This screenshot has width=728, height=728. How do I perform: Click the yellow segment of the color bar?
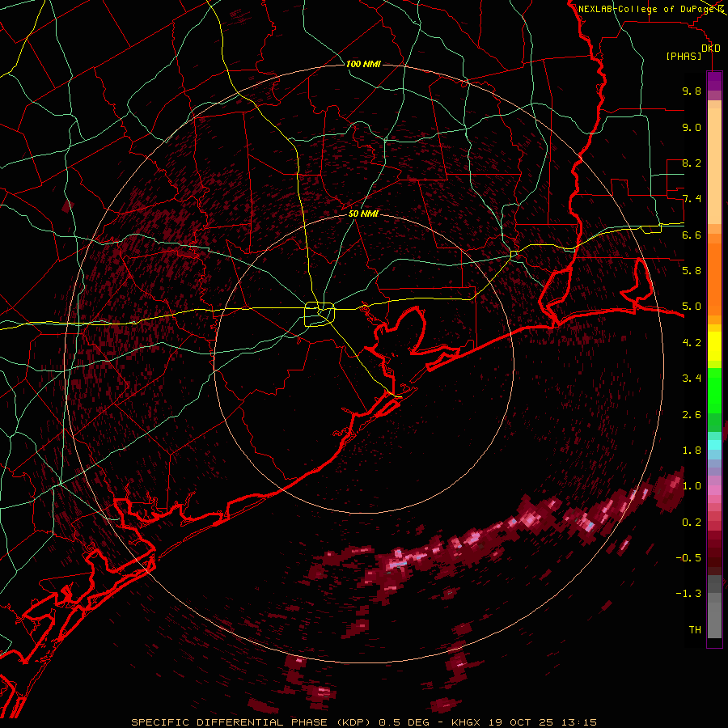point(714,346)
